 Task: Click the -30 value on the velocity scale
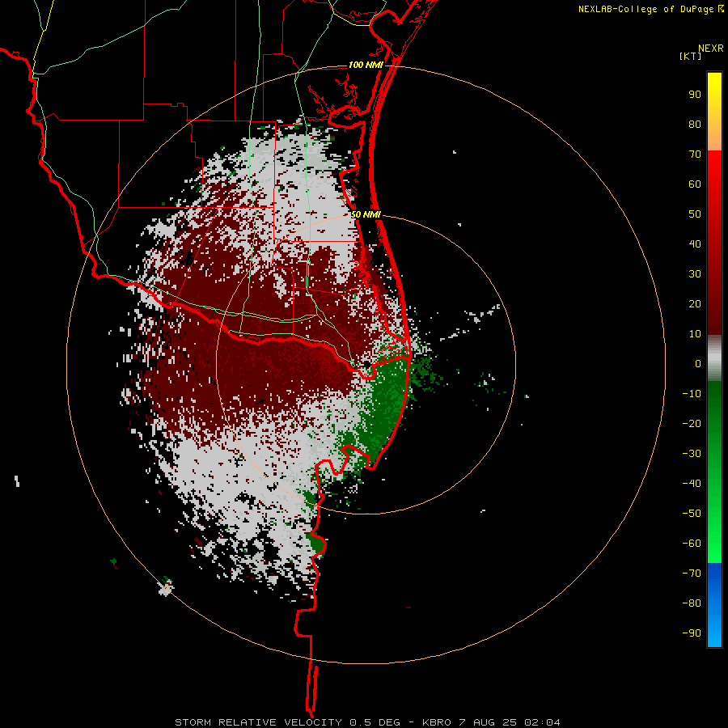coord(692,454)
